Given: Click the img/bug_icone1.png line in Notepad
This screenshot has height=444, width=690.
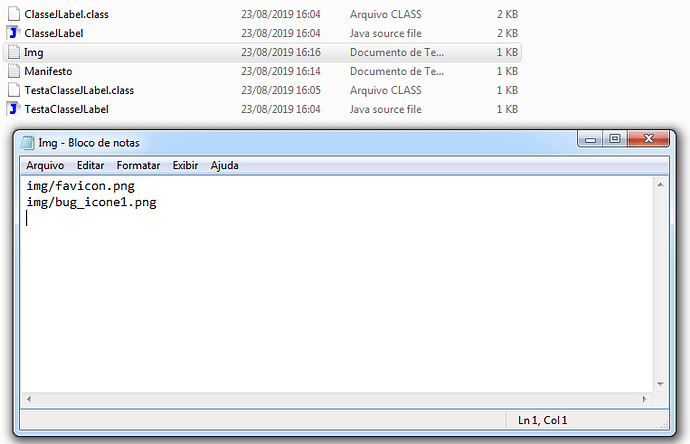Looking at the screenshot, I should click(92, 202).
